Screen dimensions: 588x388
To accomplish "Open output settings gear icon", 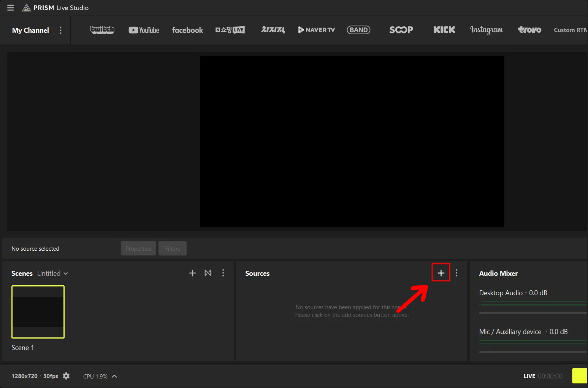I will [x=66, y=376].
